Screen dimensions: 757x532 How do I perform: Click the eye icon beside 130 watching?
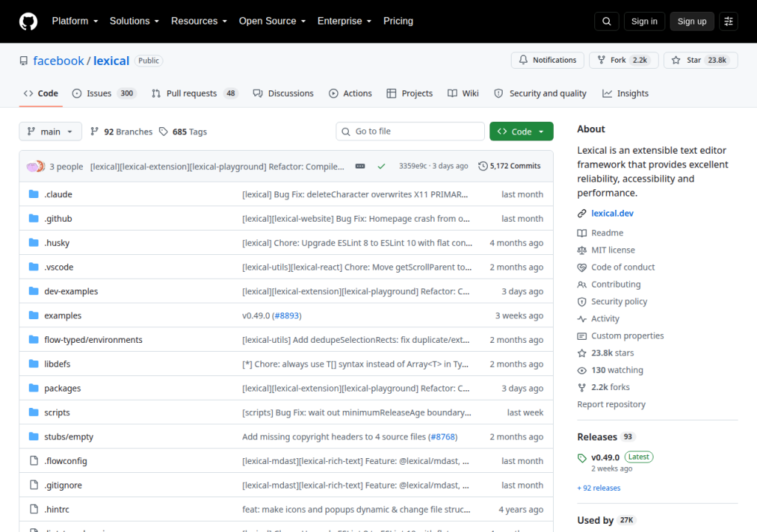[x=582, y=370]
